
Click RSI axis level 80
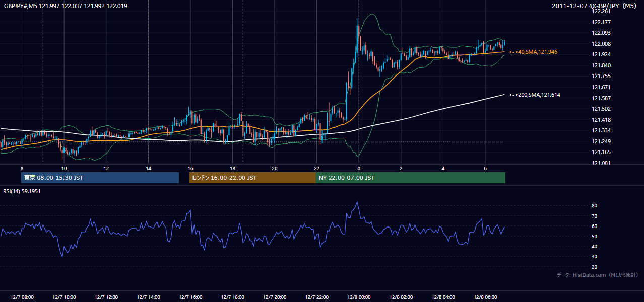[x=594, y=206]
